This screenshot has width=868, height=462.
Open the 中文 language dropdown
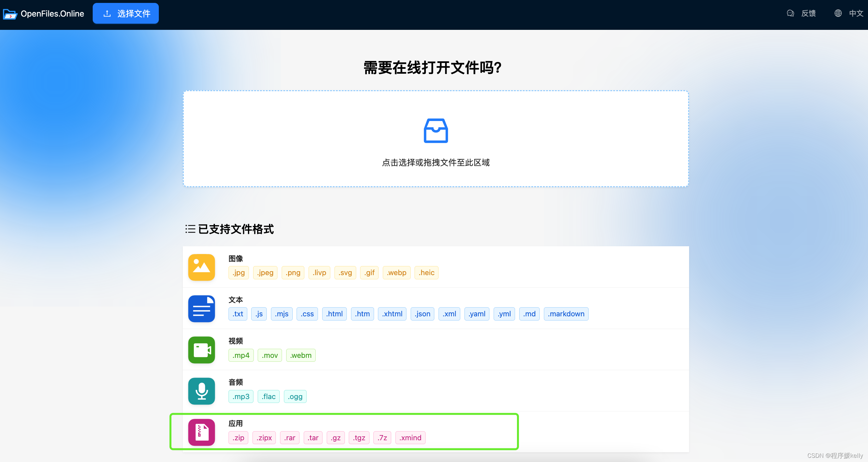[856, 14]
